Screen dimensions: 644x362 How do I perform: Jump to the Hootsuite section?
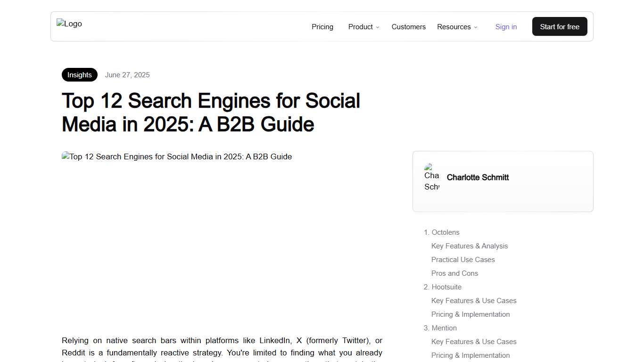pyautogui.click(x=446, y=287)
